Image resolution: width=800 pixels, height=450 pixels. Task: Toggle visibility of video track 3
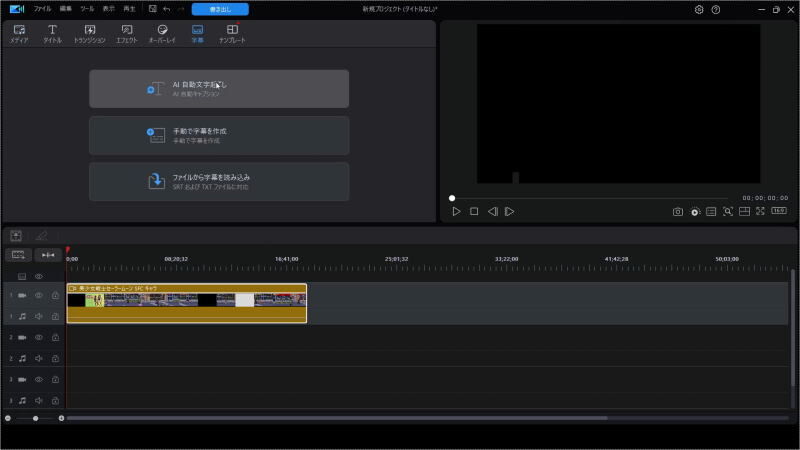tap(39, 380)
